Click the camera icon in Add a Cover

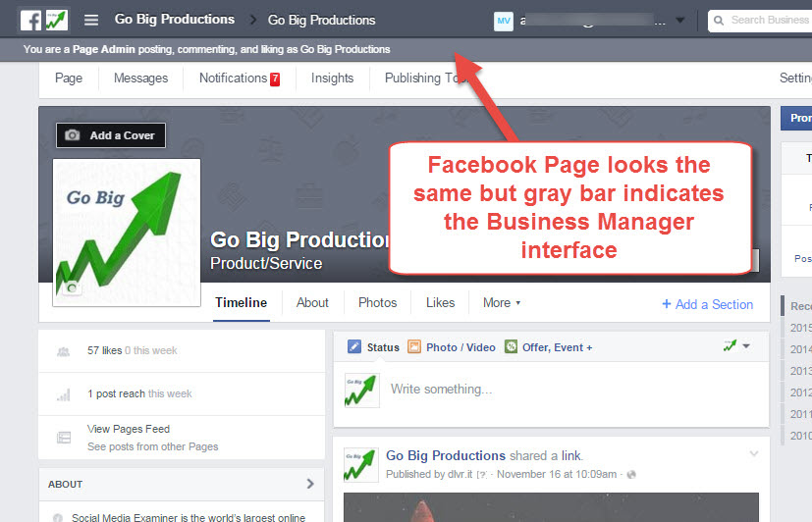[72, 135]
